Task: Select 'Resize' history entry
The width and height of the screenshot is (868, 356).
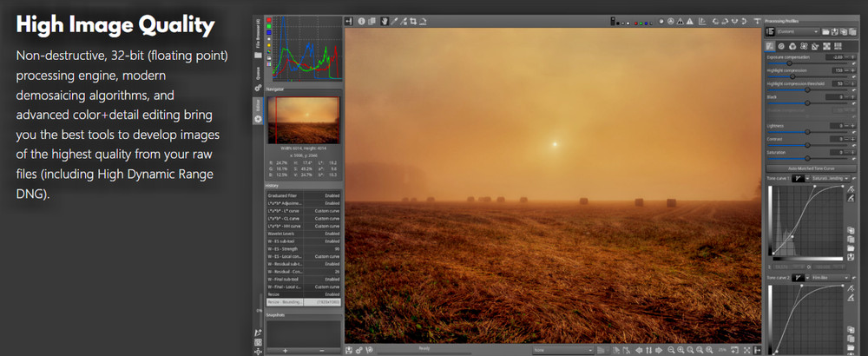Action: click(303, 294)
